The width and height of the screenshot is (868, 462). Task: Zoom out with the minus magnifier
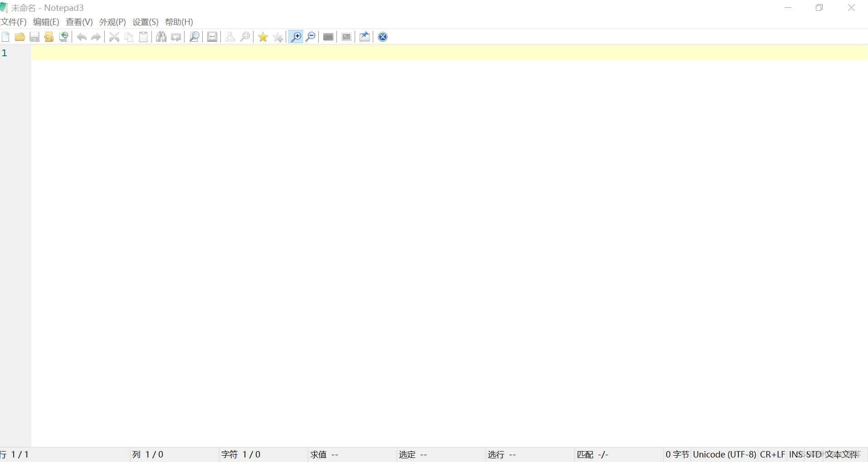click(x=310, y=37)
